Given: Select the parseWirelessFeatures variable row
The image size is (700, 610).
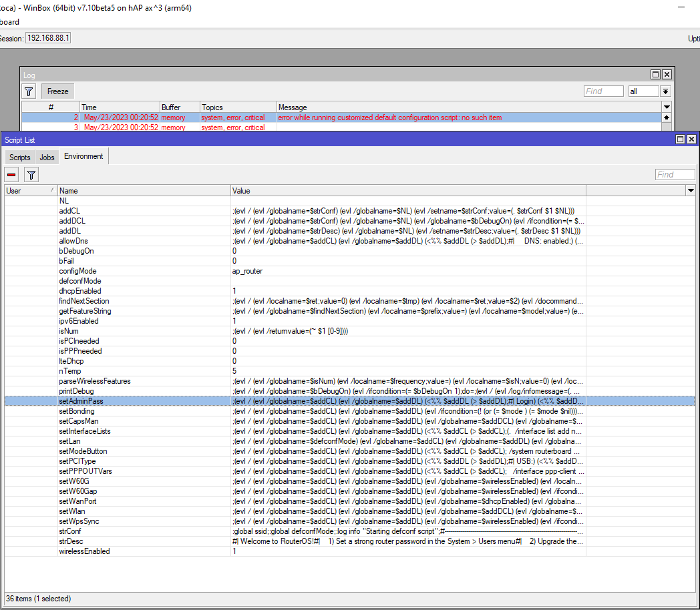Looking at the screenshot, I should (x=349, y=381).
